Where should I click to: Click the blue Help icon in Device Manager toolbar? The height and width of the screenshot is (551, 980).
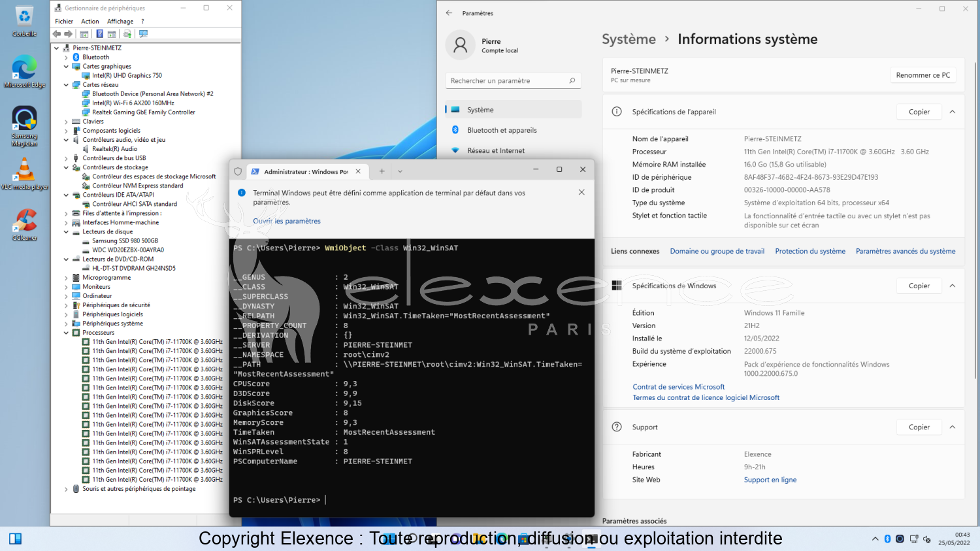point(99,34)
